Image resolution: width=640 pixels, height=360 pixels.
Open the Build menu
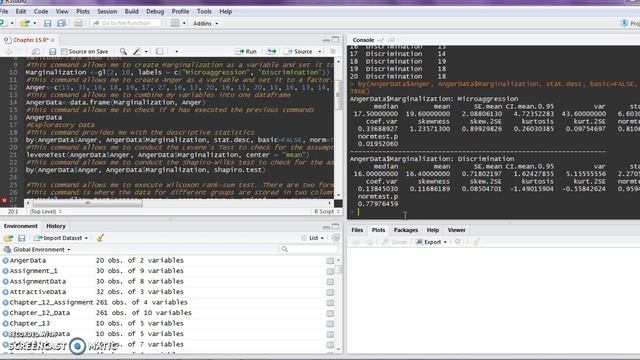(131, 11)
